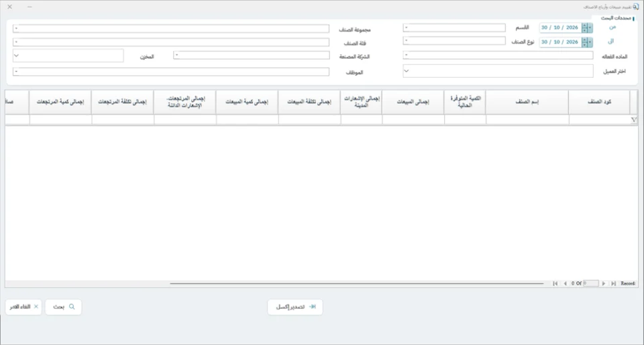Click the إلغاء الأمر cancel button

coord(23,307)
